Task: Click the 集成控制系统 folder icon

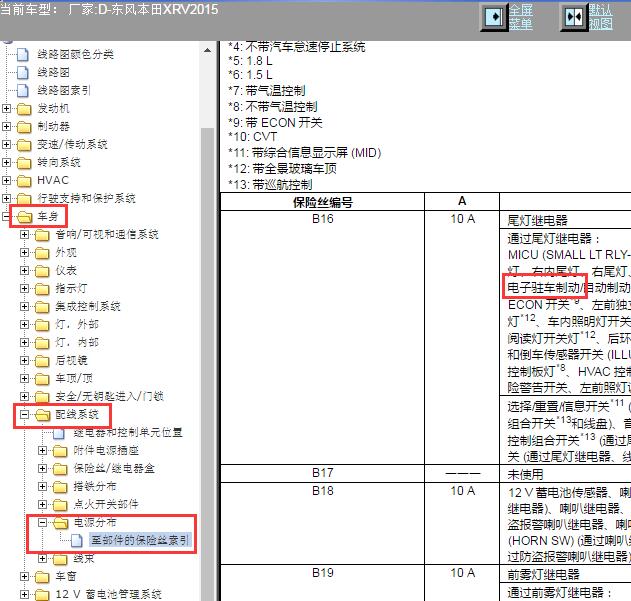Action: 42,307
